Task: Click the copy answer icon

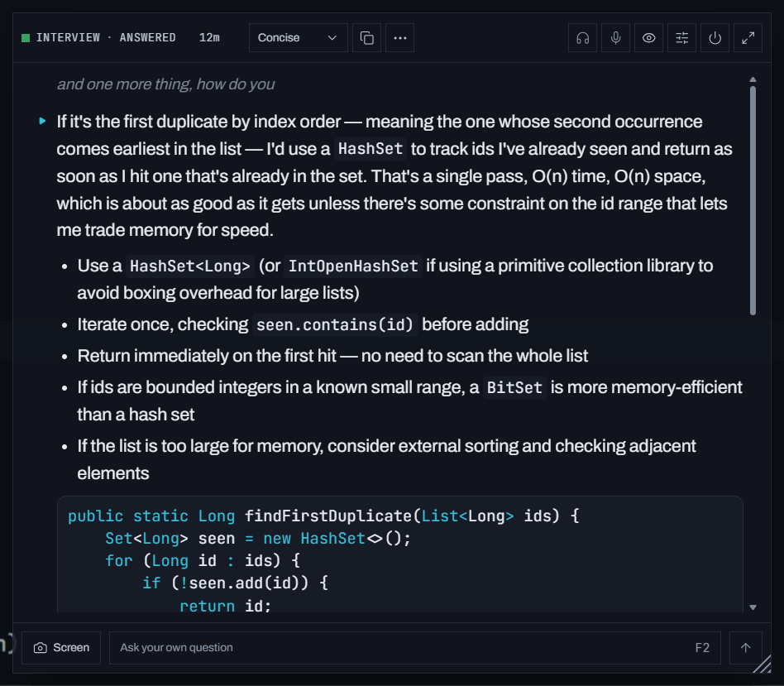Action: (x=366, y=38)
